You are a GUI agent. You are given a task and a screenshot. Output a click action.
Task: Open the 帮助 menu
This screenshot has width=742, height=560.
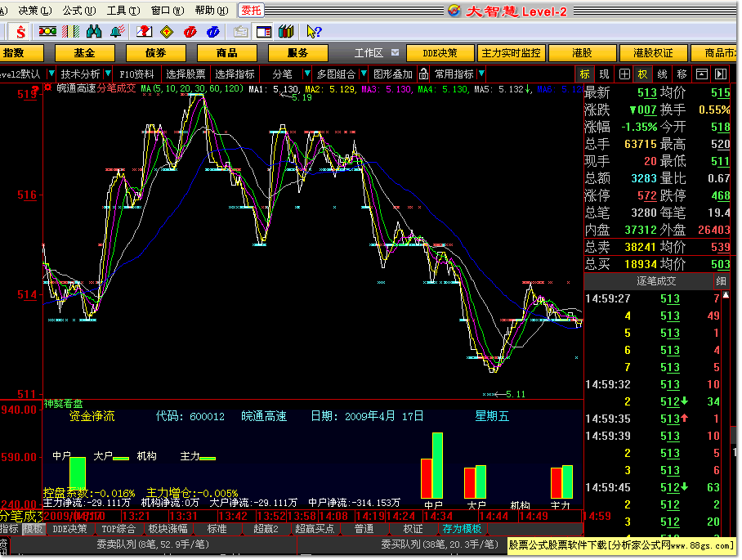coord(211,11)
